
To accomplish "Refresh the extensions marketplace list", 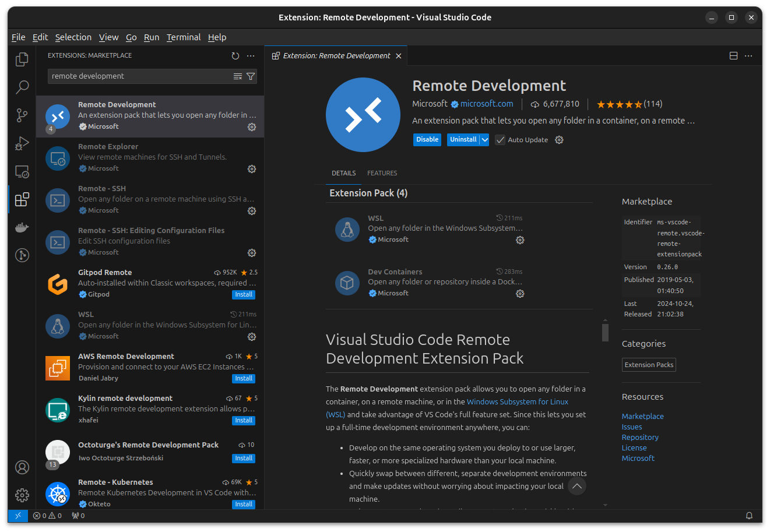I will [x=235, y=56].
